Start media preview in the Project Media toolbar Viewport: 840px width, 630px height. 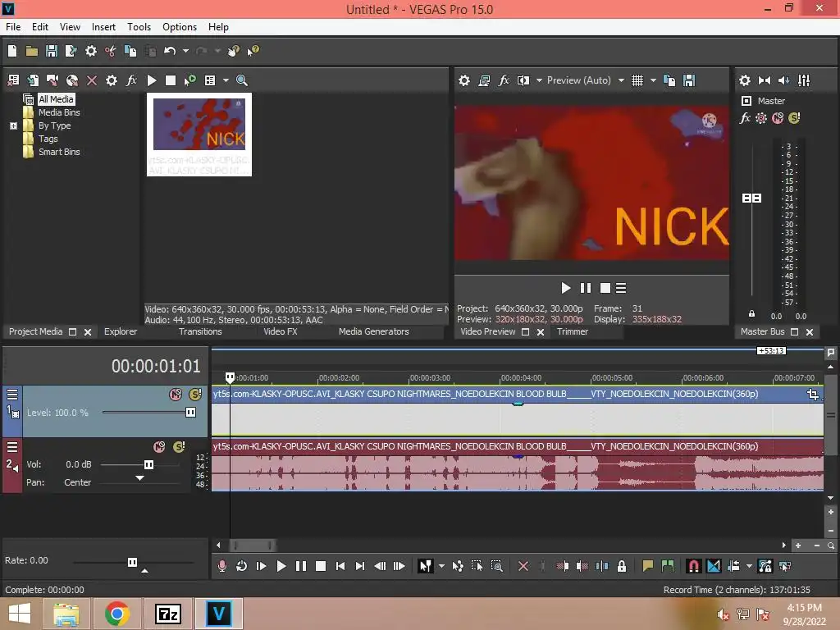(152, 80)
